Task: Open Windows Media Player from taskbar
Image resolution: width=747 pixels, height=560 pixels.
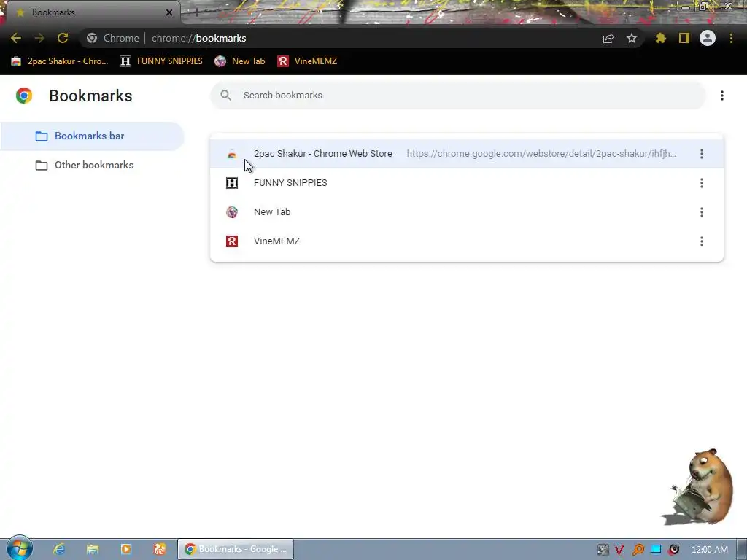Action: tap(126, 549)
